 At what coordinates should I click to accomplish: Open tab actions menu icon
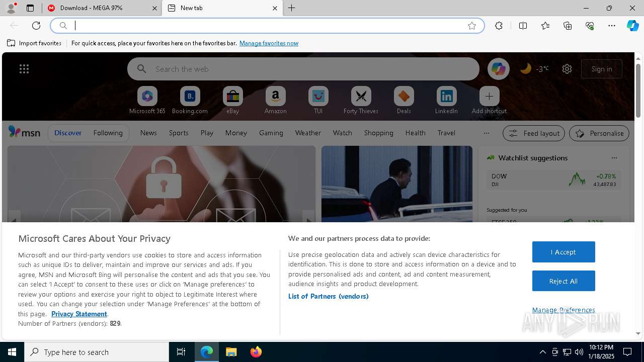30,8
